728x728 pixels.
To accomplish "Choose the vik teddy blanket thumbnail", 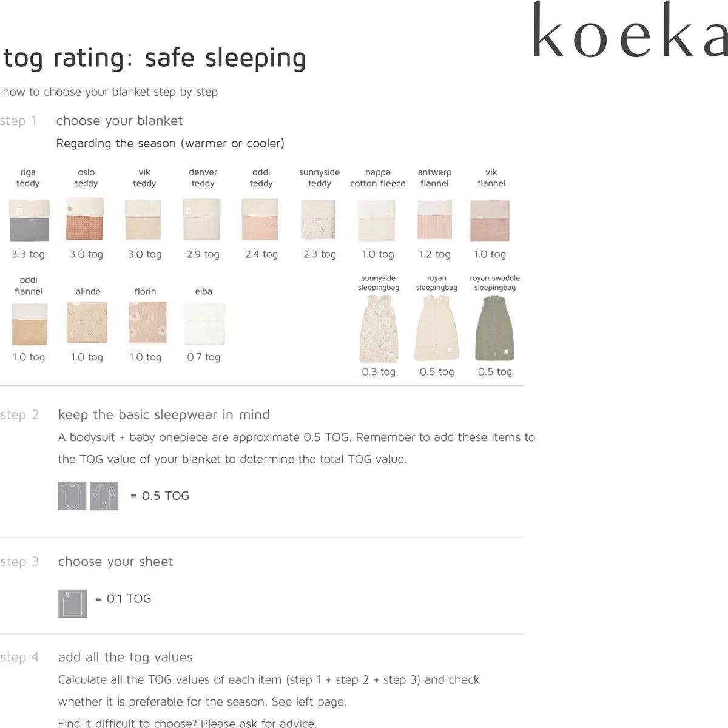I will tap(144, 220).
